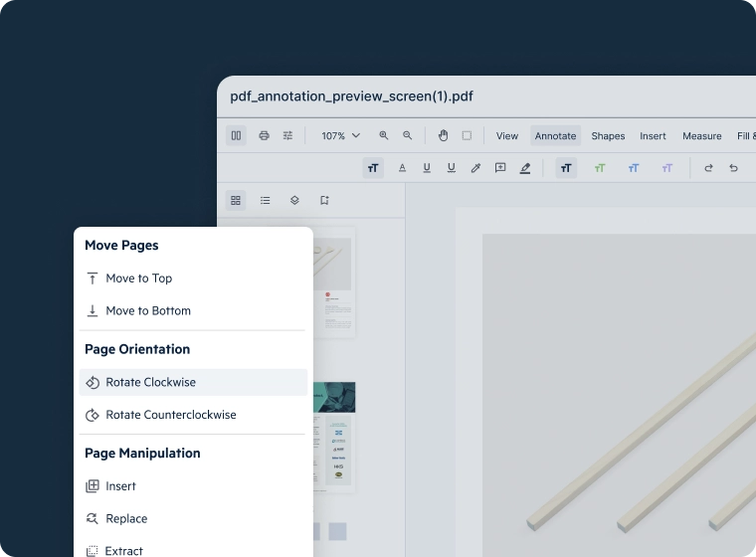Add a comment note annotation
Screen dimensions: 756x557
click(x=500, y=168)
